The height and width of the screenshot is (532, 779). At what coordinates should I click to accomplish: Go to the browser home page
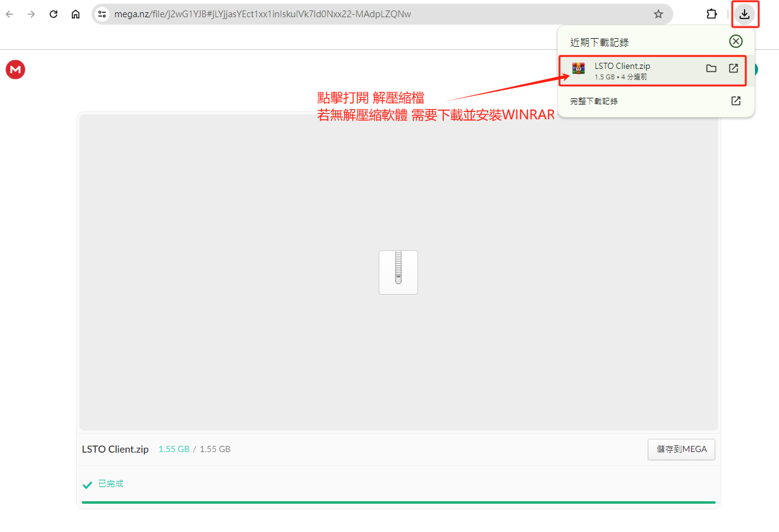pyautogui.click(x=76, y=14)
